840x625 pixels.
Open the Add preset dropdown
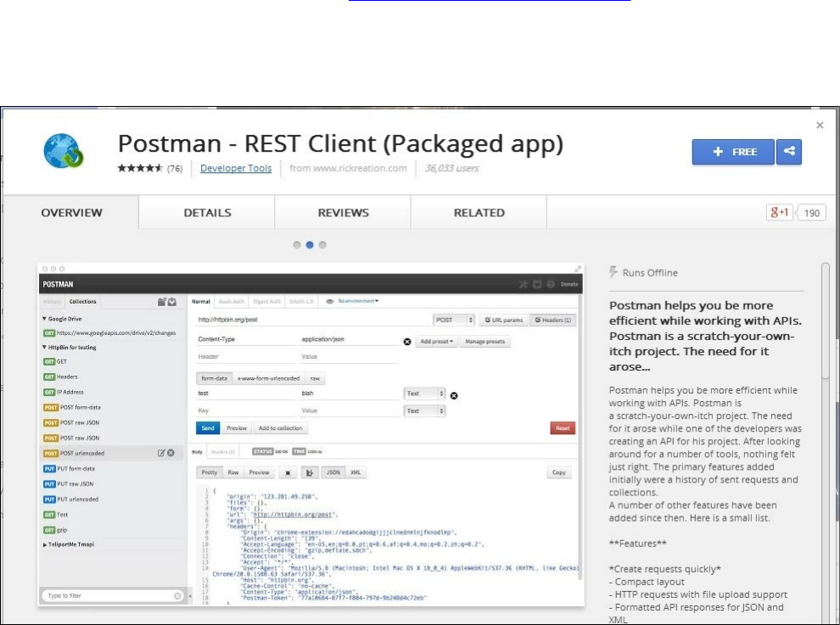click(437, 342)
